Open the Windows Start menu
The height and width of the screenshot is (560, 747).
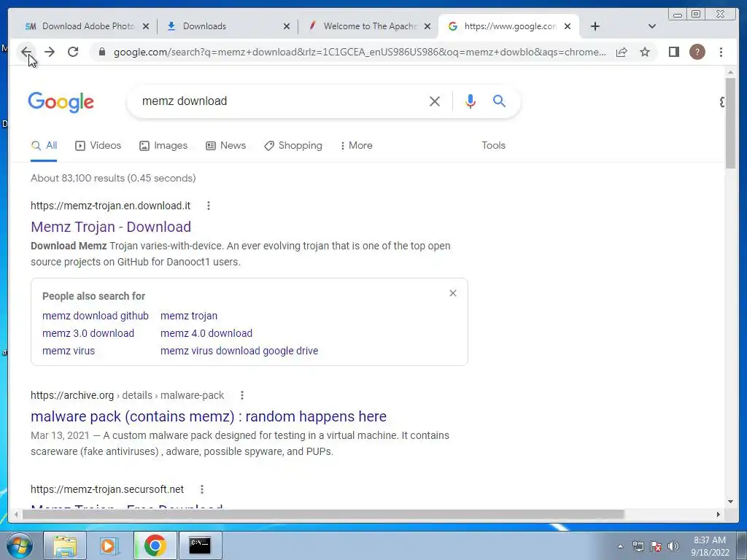tap(20, 545)
